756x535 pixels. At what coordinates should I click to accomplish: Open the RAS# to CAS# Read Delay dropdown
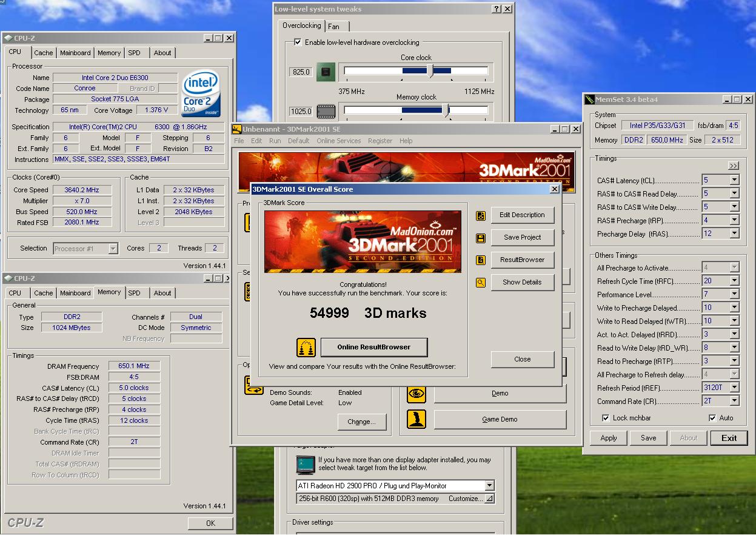[x=734, y=193]
